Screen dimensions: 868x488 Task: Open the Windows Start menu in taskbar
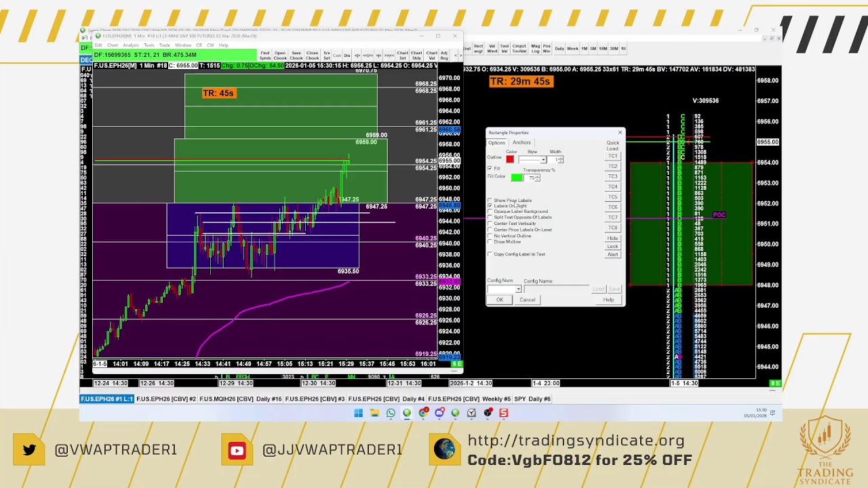coord(358,413)
